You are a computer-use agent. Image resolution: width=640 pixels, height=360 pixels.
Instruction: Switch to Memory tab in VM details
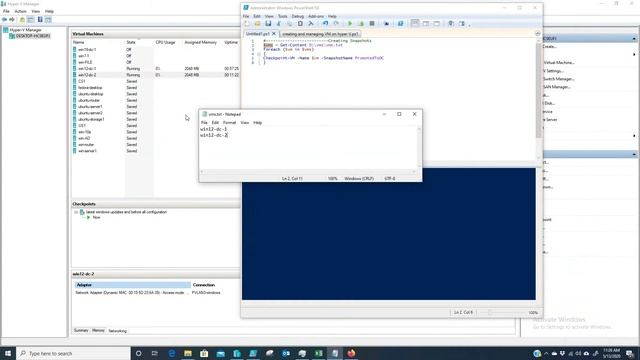[x=98, y=330]
